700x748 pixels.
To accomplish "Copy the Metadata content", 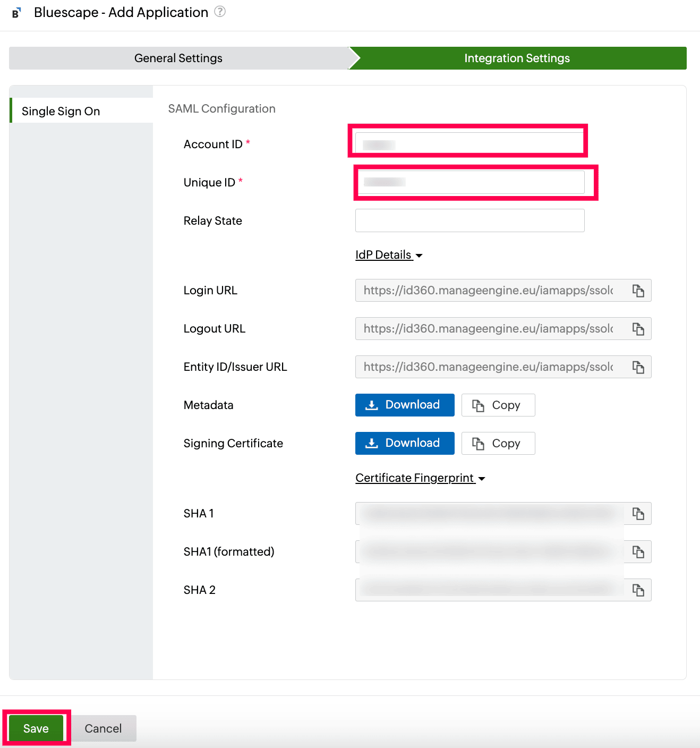I will pyautogui.click(x=498, y=405).
